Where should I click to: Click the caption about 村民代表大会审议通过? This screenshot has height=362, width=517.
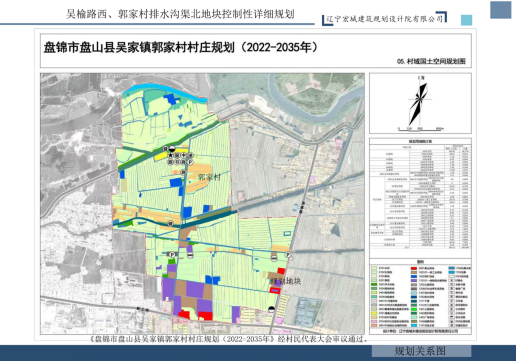(229, 339)
